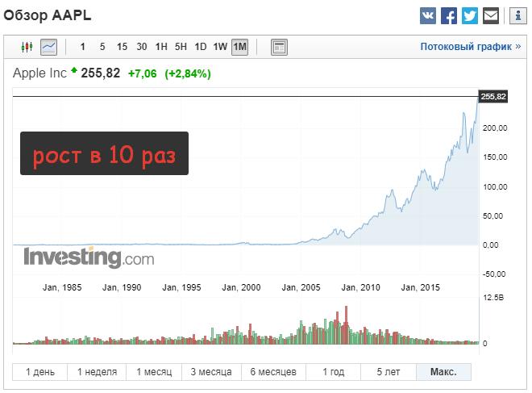Set interval to 5H
This screenshot has width=532, height=393.
(x=181, y=47)
